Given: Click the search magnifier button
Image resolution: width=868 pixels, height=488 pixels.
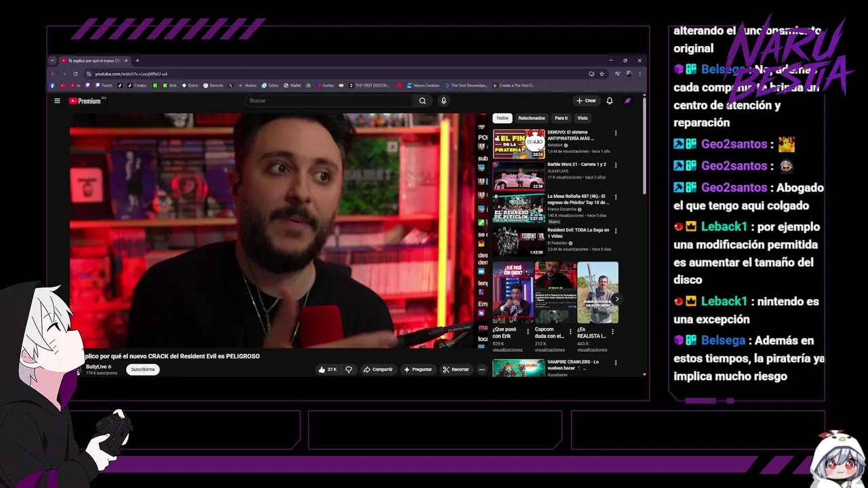Looking at the screenshot, I should point(422,101).
